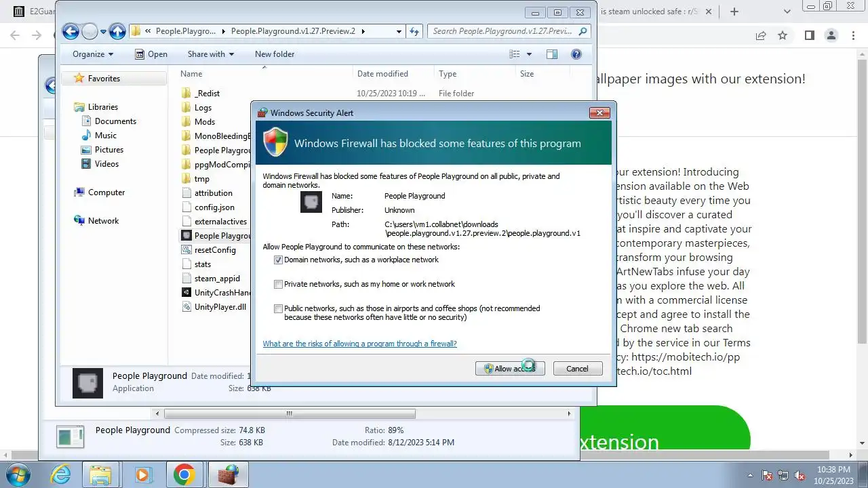Open the Windows Start button
Image resolution: width=868 pixels, height=488 pixels.
coord(18,474)
